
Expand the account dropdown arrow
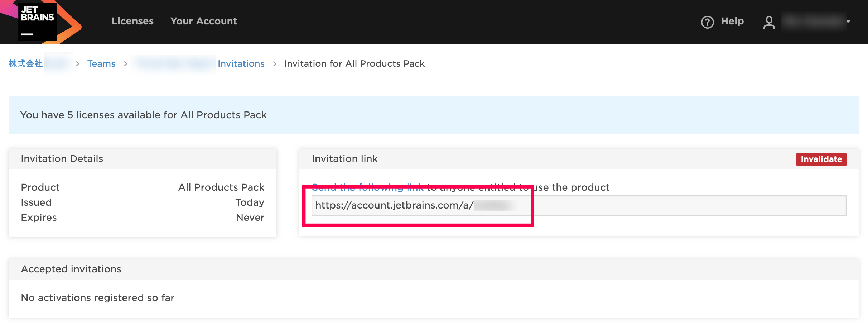click(x=848, y=22)
